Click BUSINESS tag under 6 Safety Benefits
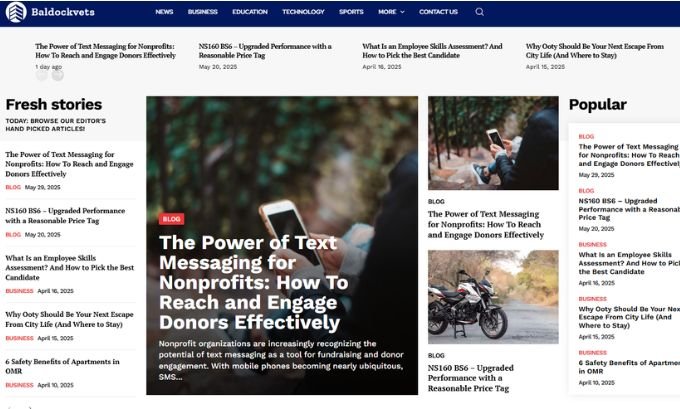 (19, 385)
